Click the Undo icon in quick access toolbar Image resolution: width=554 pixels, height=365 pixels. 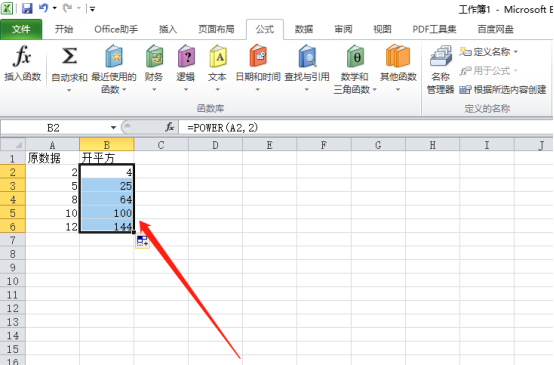[43, 8]
